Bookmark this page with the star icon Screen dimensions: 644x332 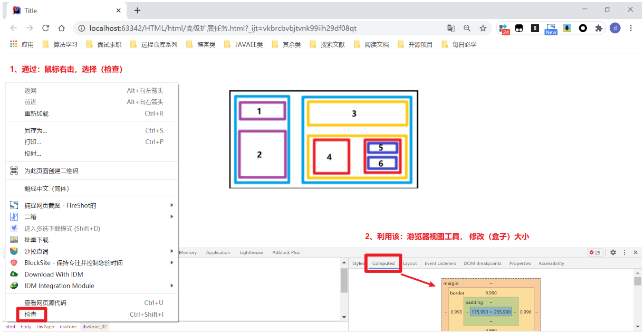(483, 28)
